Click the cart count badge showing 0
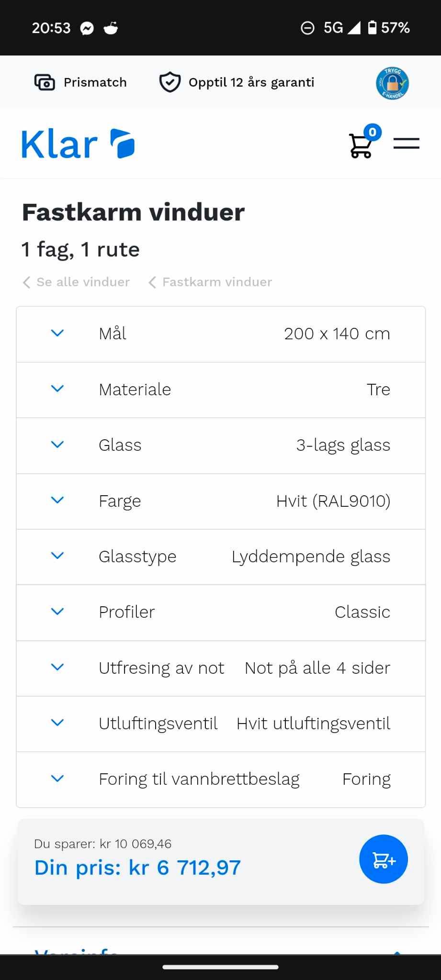Screen dimensions: 441x980 coord(373,132)
